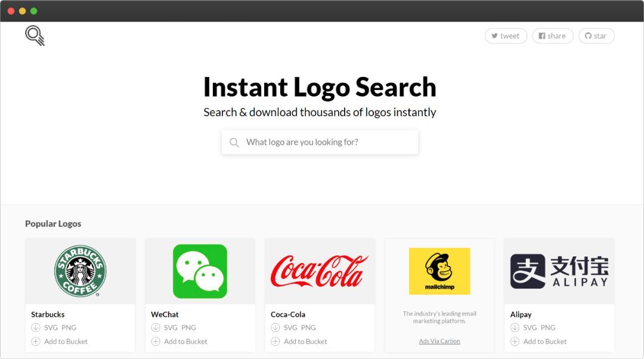Click the tweet button
Screen dimensions: 644x359
click(506, 36)
